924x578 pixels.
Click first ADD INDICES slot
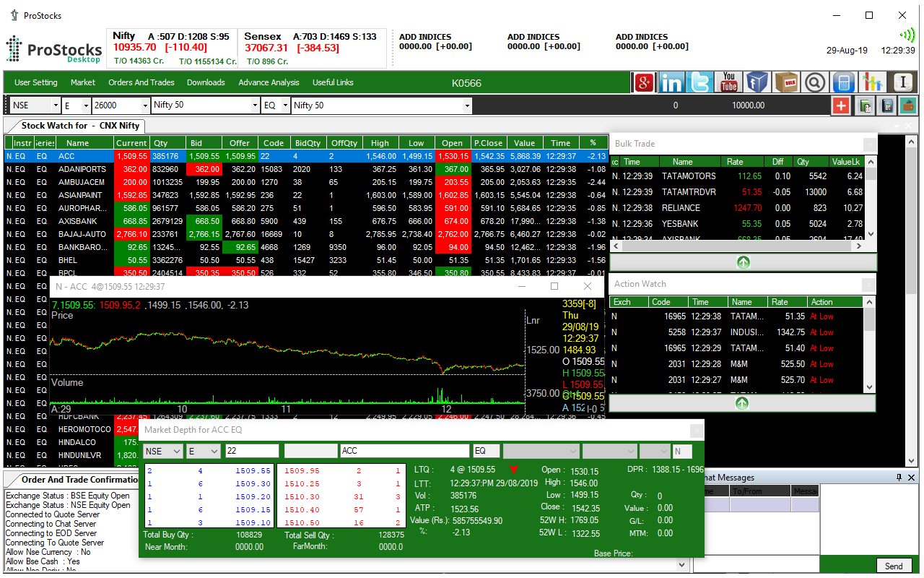point(435,42)
